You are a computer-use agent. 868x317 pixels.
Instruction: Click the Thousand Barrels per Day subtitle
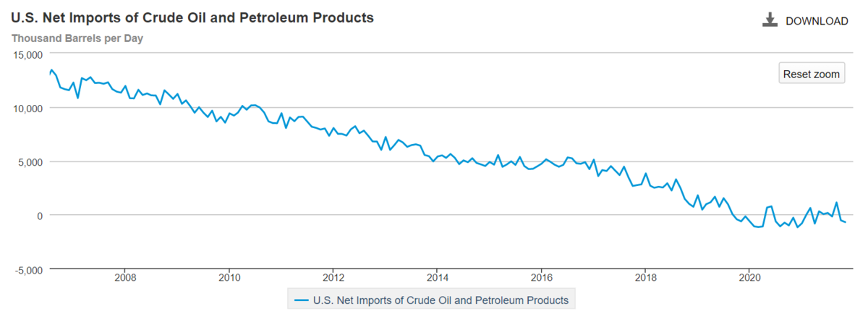tap(77, 38)
